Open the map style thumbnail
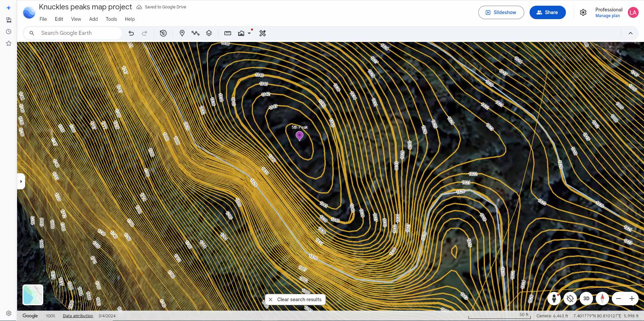The height and width of the screenshot is (321, 644). [33, 295]
